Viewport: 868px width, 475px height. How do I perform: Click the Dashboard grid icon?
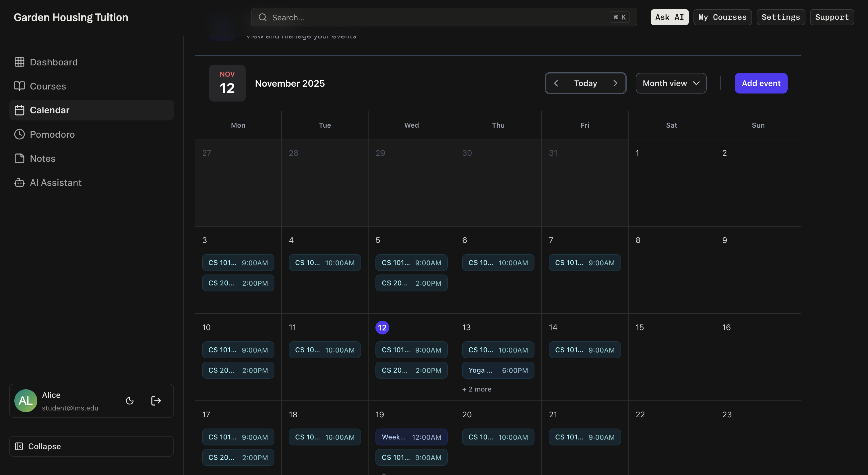[19, 62]
